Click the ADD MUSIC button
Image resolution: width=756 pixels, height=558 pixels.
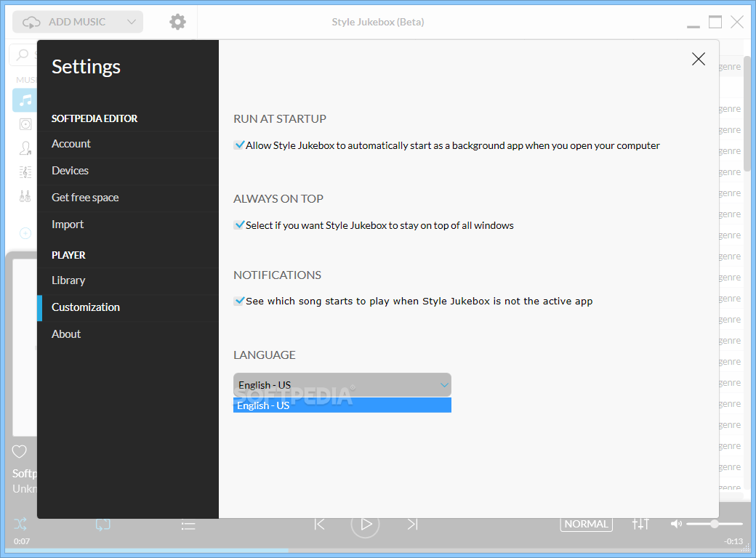point(78,22)
